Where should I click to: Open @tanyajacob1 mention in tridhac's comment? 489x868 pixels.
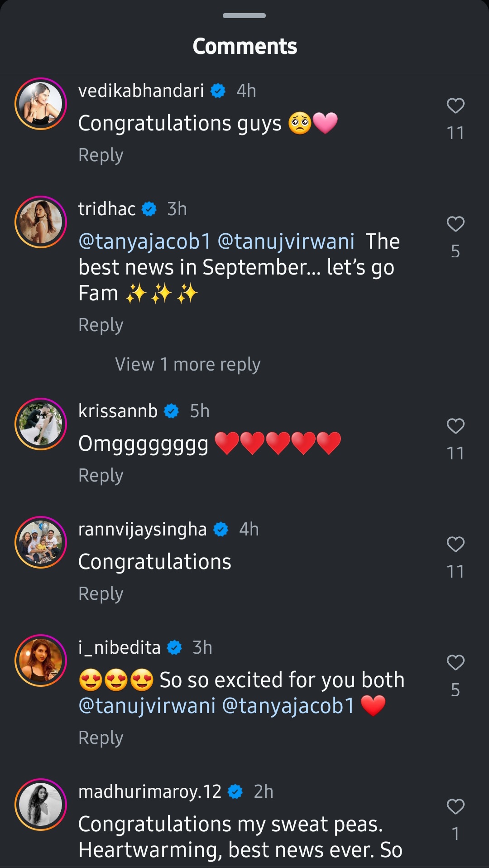[x=145, y=241]
